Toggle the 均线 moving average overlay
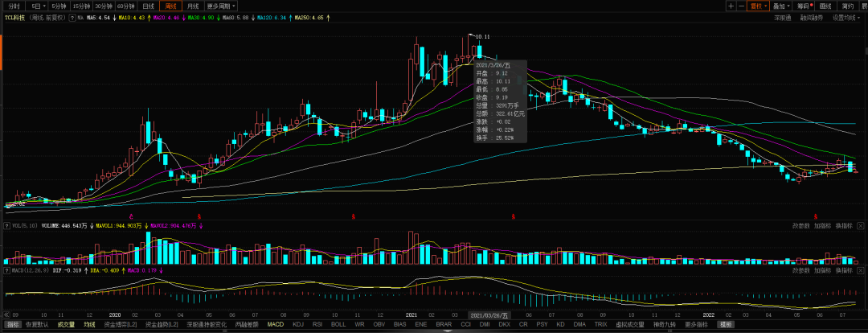Screen dimensions: 868x333 pos(90,324)
